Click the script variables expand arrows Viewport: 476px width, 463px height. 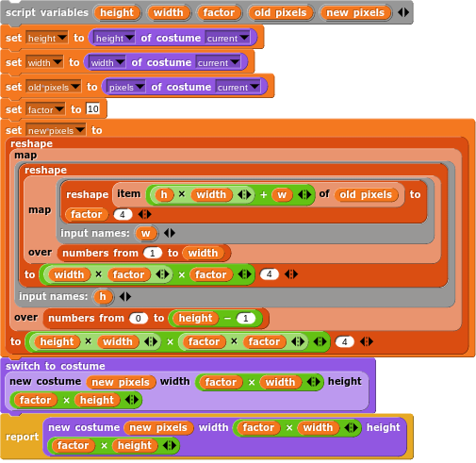tap(403, 12)
